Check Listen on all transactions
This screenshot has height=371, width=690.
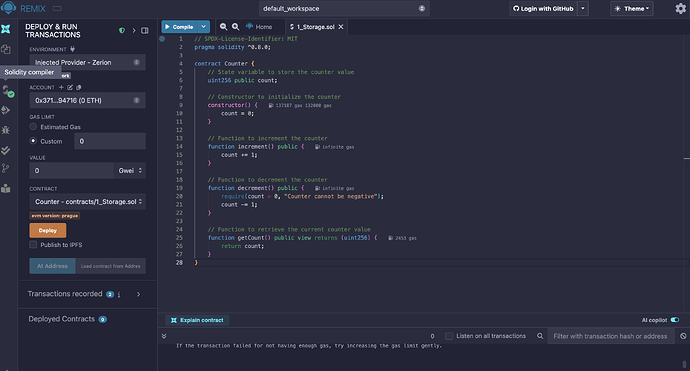coord(449,336)
